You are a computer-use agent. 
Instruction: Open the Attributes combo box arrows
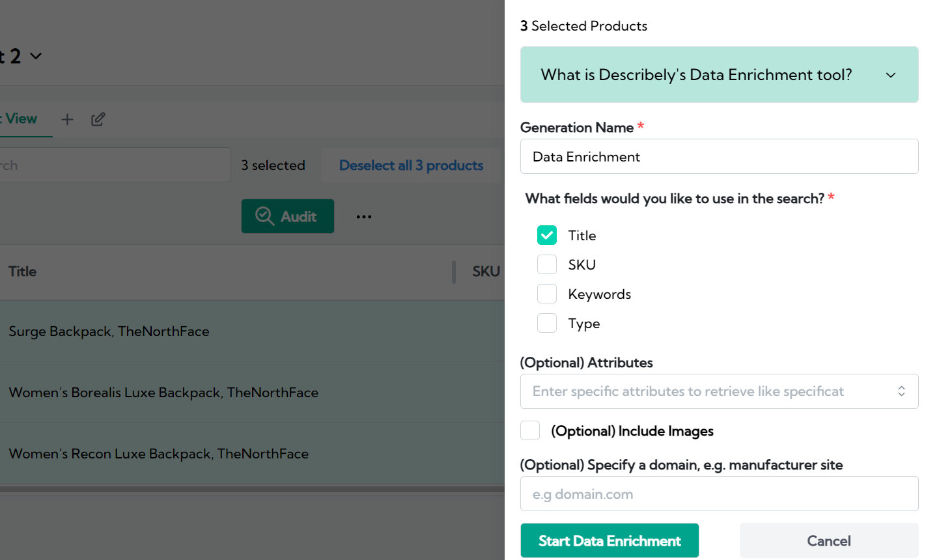(x=901, y=391)
